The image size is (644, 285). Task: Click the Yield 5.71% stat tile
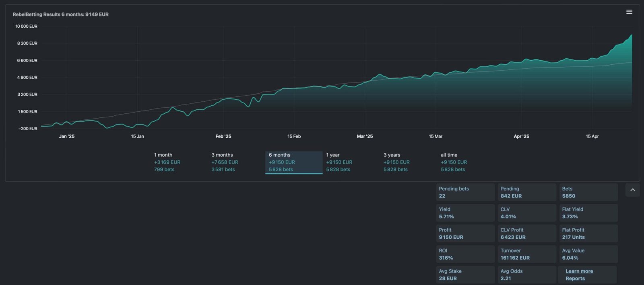465,213
